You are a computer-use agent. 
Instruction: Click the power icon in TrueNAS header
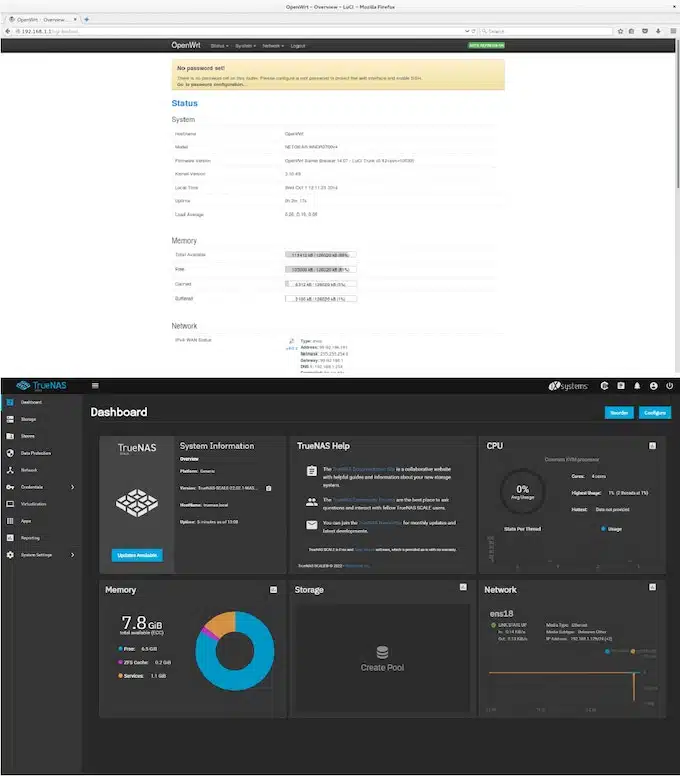670,386
